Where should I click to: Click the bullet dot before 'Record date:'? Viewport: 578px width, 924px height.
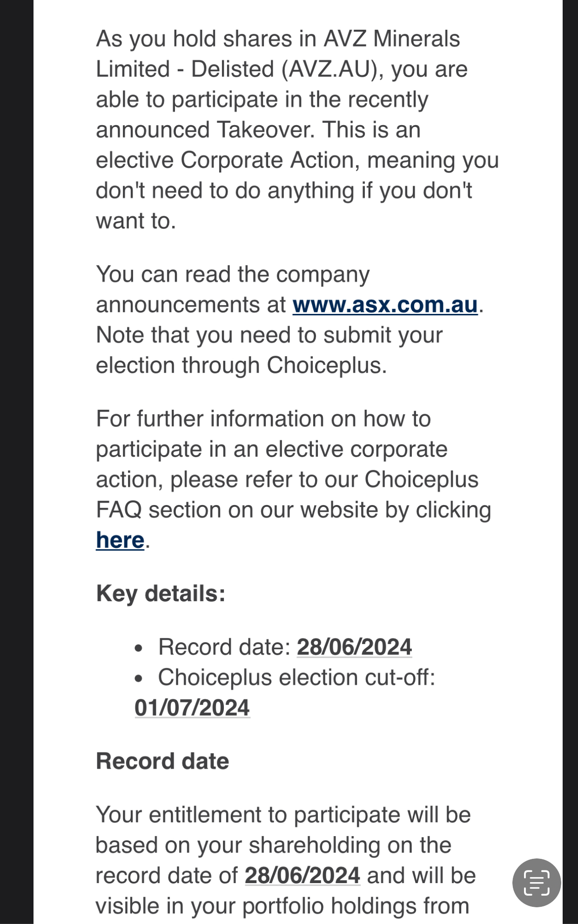pyautogui.click(x=138, y=648)
